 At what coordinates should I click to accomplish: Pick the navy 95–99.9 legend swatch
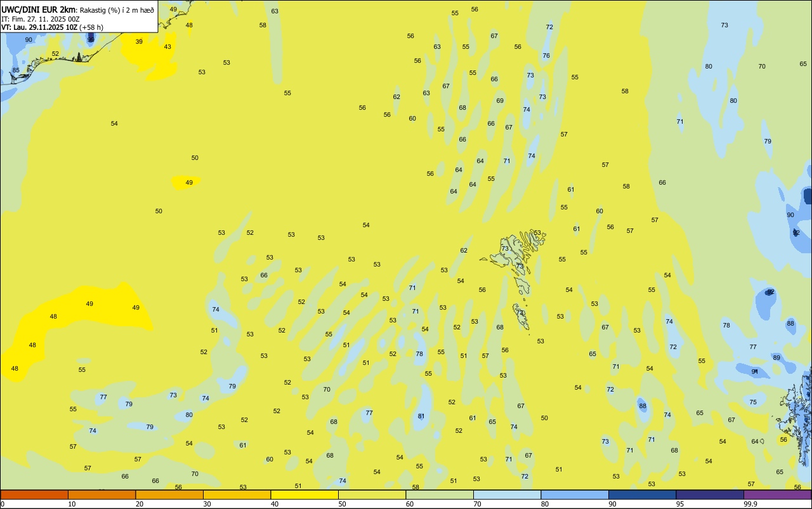point(710,494)
